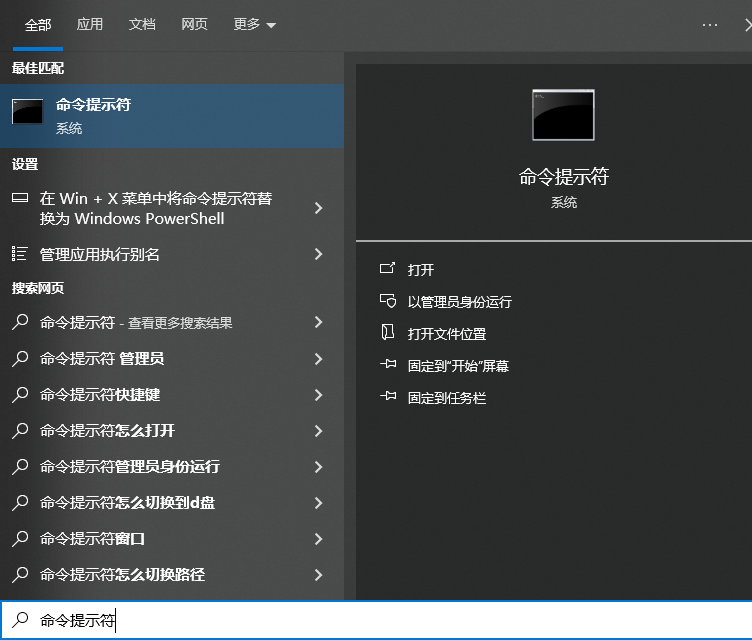The image size is (752, 640).
Task: Click search icon beside 命令提示符 管理员
Action: click(x=20, y=358)
